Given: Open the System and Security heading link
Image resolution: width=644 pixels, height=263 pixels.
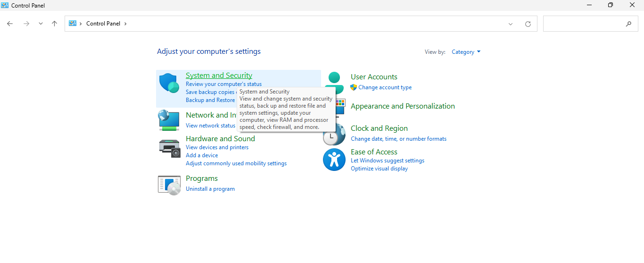Looking at the screenshot, I should 219,76.
